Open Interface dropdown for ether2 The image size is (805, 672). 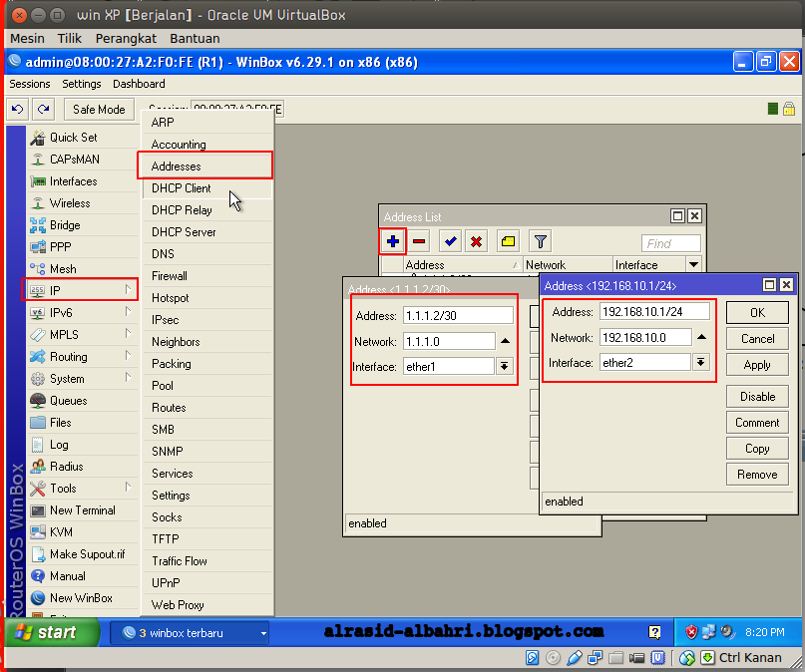[701, 363]
